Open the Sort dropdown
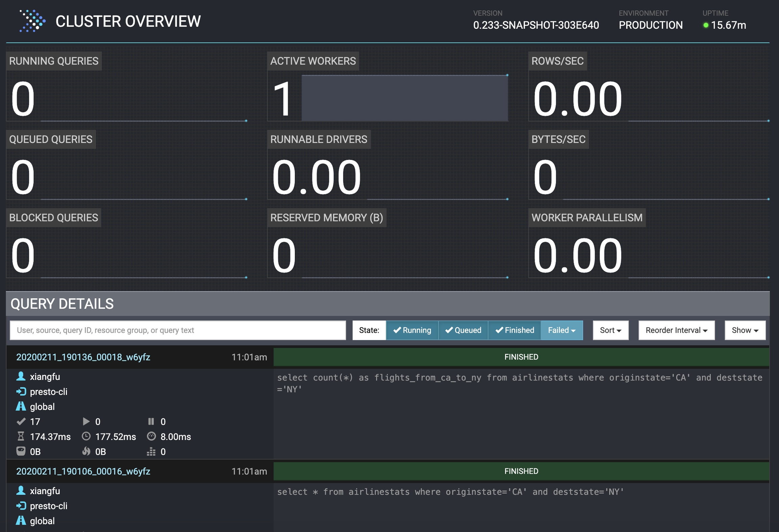Screen dimensions: 779x532 pos(610,330)
